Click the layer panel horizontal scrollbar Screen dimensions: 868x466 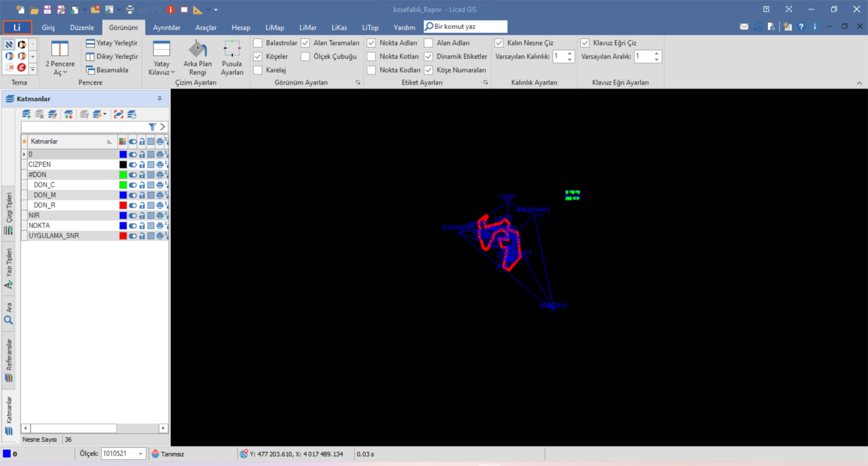[94, 428]
